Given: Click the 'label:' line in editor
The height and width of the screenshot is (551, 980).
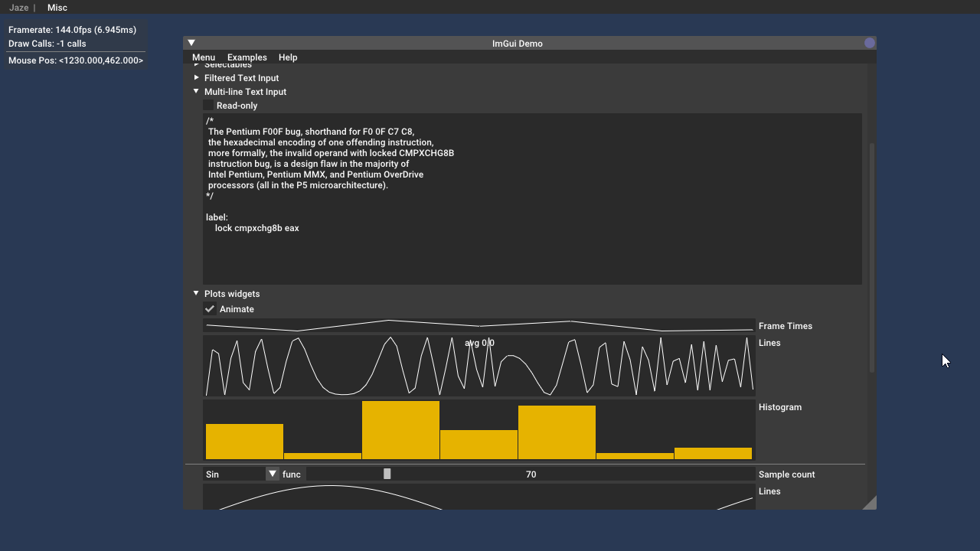Looking at the screenshot, I should tap(217, 217).
